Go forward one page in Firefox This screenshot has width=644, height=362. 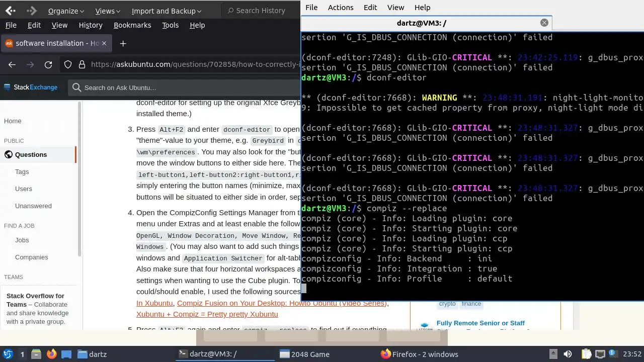(30, 64)
